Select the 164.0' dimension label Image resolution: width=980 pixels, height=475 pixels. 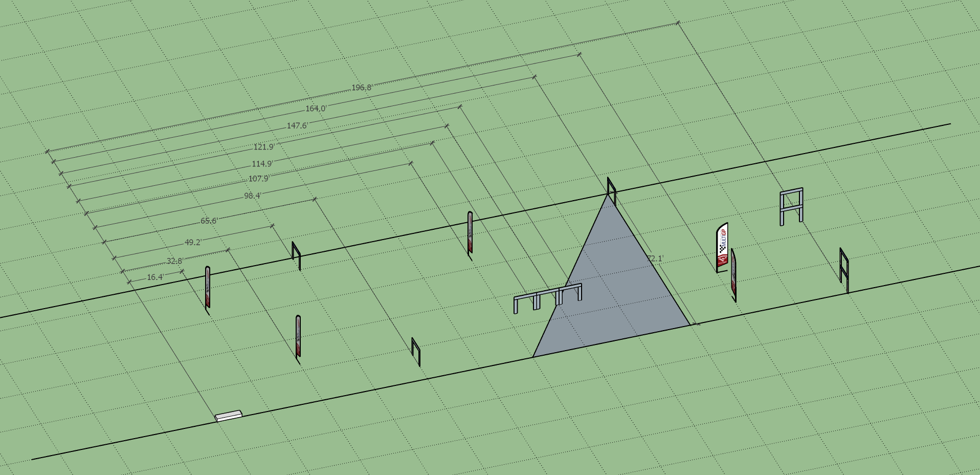(x=316, y=109)
